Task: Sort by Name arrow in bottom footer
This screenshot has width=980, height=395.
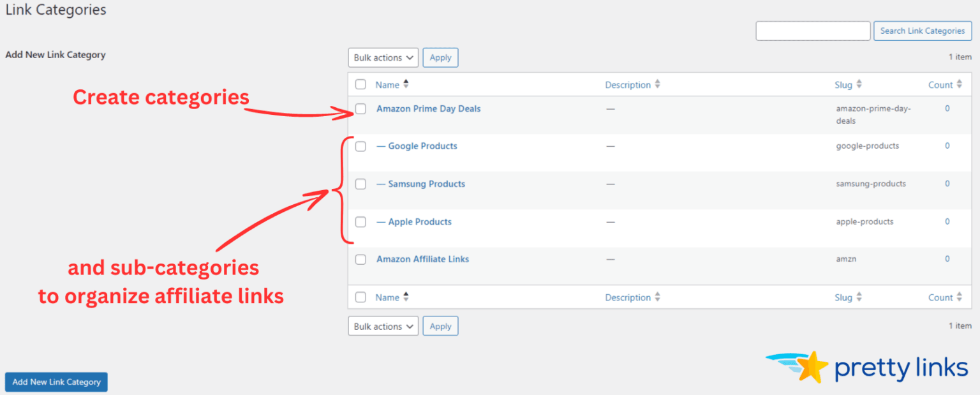Action: (x=406, y=297)
